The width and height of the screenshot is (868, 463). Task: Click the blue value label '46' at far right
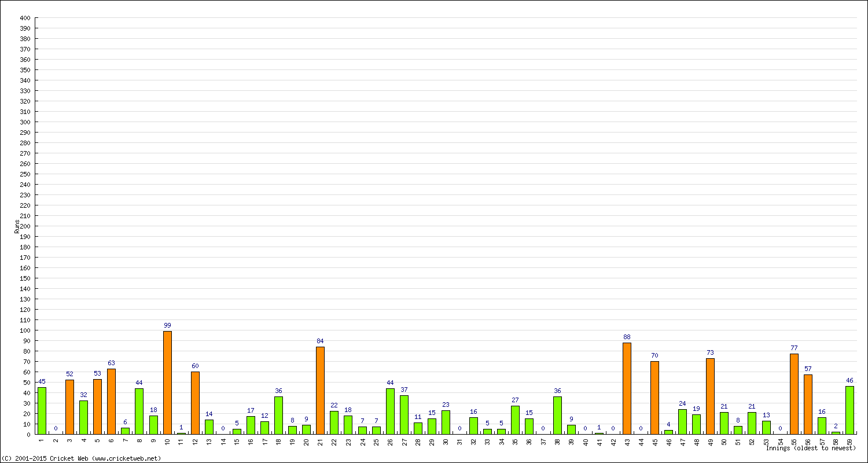pos(849,381)
